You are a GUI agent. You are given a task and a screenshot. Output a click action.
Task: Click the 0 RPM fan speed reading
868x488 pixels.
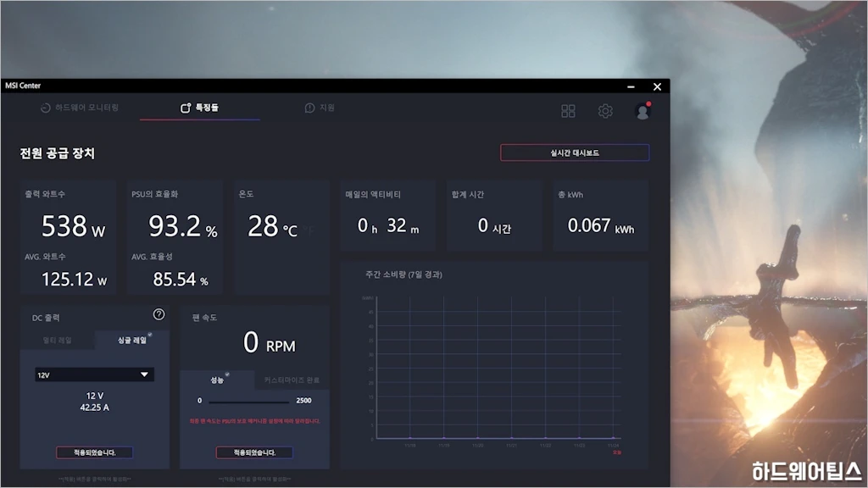point(269,342)
